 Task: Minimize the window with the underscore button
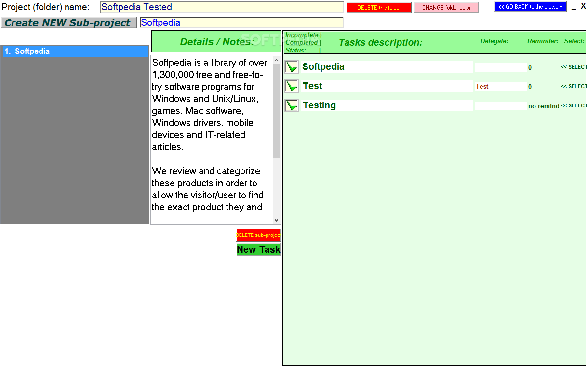574,8
